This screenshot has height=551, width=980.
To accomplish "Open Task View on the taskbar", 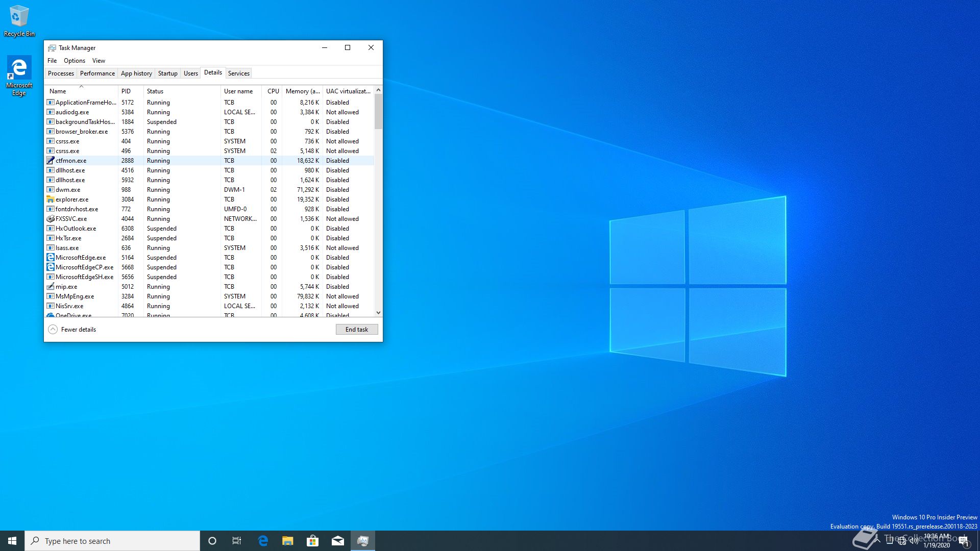I will 237,541.
